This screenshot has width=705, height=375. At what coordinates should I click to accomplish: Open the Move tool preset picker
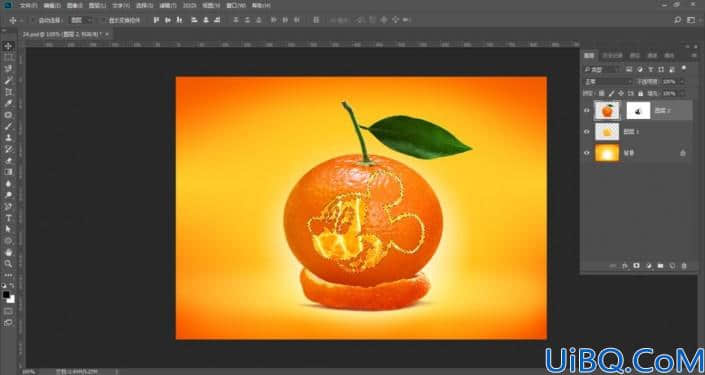tap(16, 20)
